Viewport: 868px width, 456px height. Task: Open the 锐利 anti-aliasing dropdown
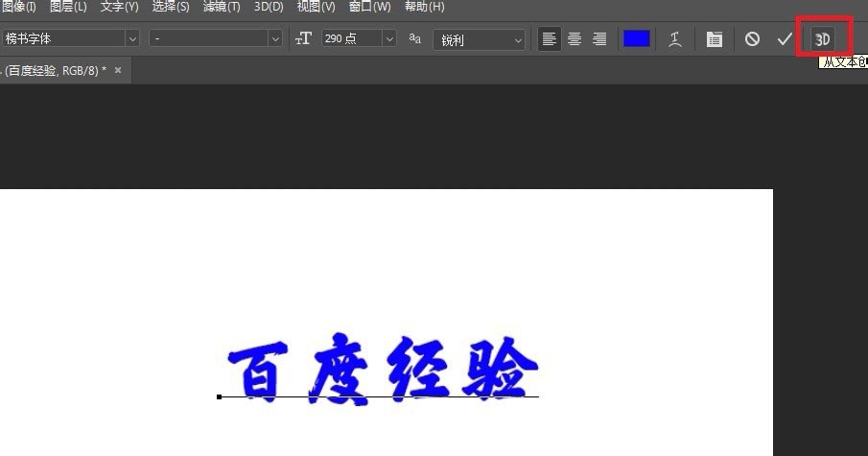(x=479, y=40)
